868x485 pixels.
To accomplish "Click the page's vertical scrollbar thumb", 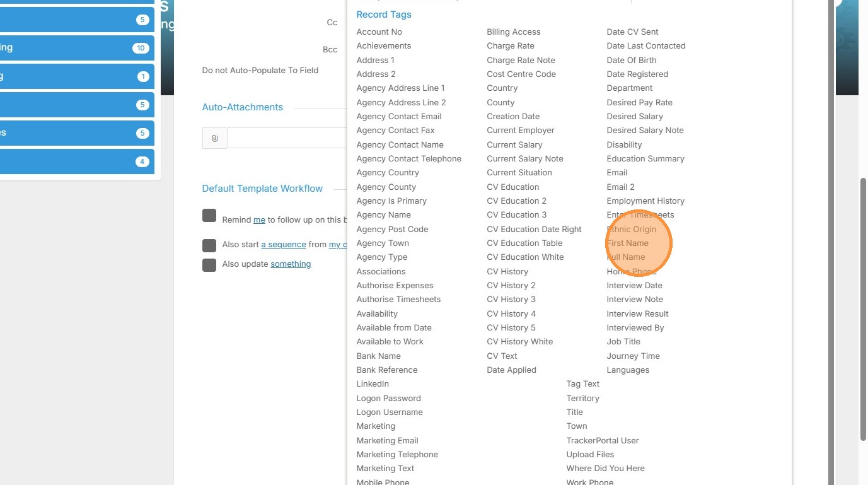I will 863,309.
